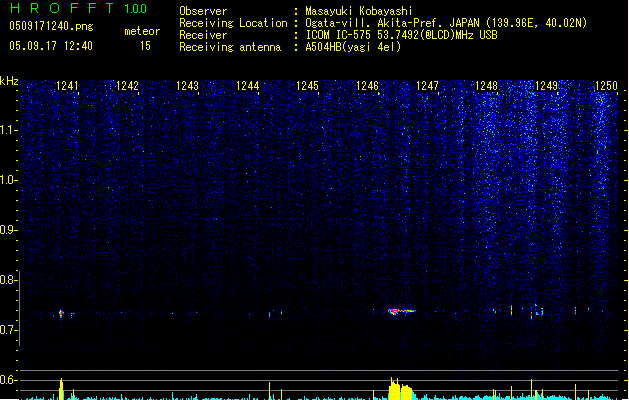This screenshot has width=629, height=400.
Task: Click the 1248 time marker
Action: coord(487,86)
